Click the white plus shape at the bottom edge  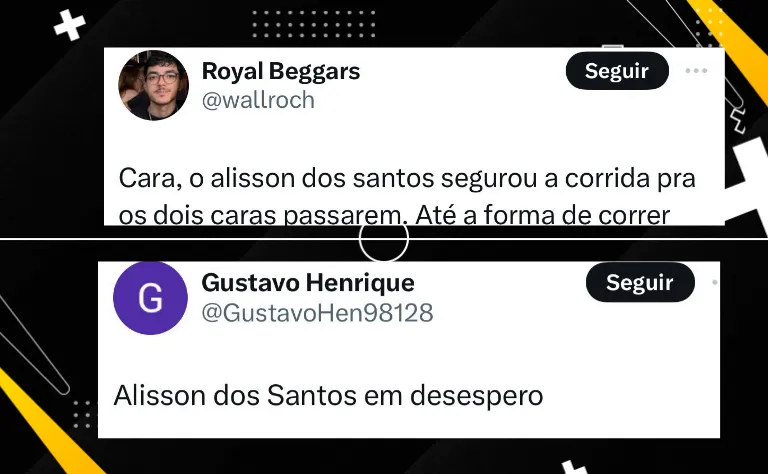click(574, 467)
